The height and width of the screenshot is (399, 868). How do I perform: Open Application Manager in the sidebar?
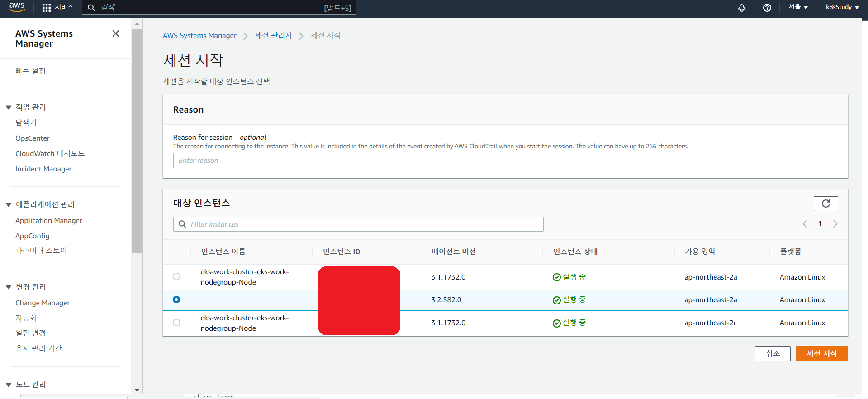[x=49, y=220]
